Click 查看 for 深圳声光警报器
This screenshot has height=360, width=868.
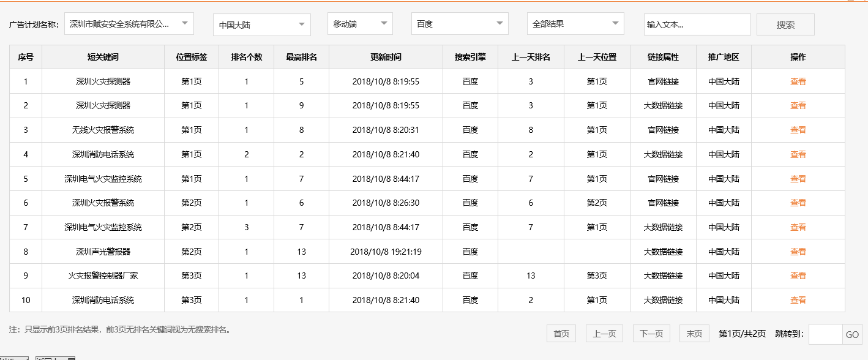point(797,251)
